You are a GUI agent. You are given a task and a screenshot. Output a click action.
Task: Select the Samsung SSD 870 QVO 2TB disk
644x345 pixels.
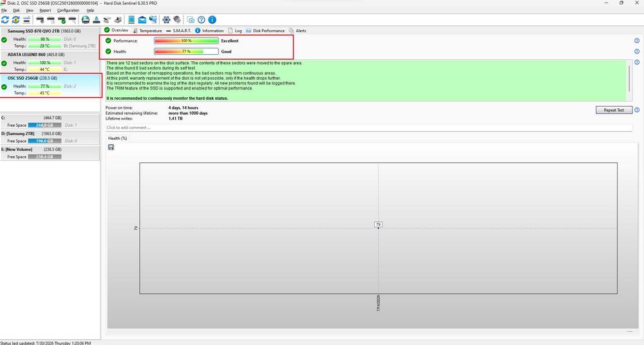[50, 38]
